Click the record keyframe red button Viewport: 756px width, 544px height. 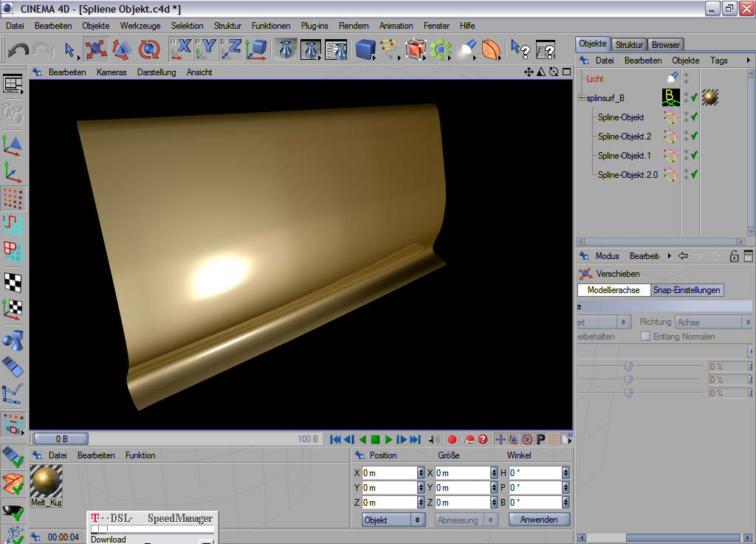click(x=452, y=439)
